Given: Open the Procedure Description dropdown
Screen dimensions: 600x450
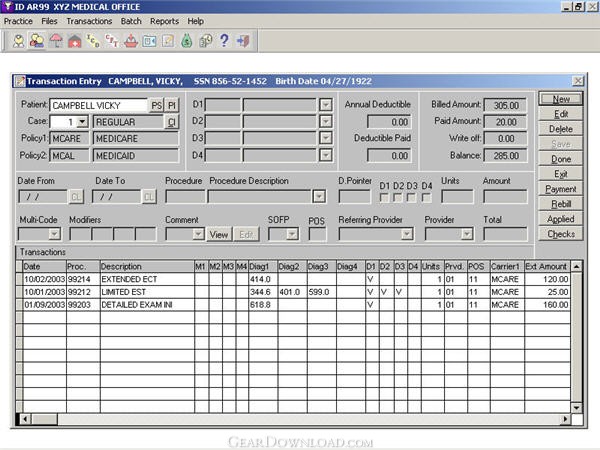Looking at the screenshot, I should [x=319, y=197].
